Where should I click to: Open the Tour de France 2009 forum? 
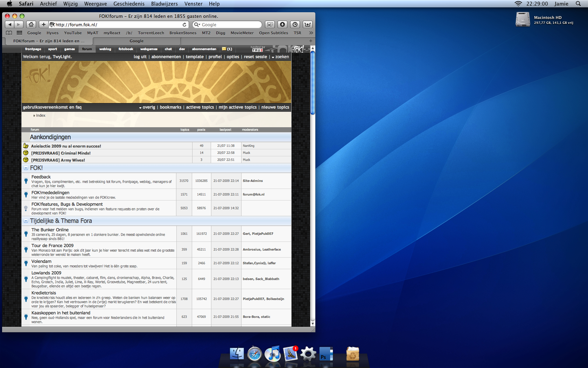click(52, 246)
